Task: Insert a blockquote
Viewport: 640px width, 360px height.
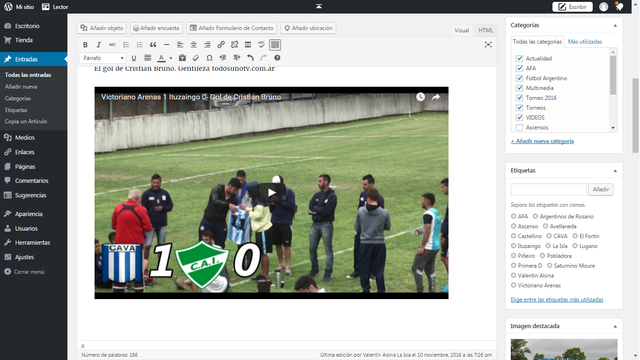Action: coord(153,45)
